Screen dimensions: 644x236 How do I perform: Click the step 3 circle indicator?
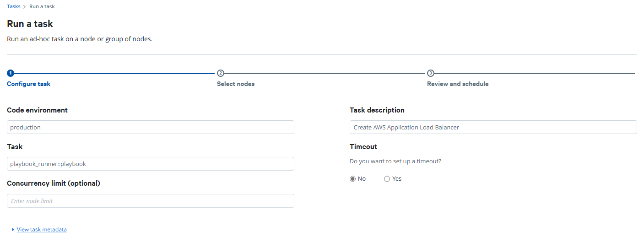click(x=430, y=73)
